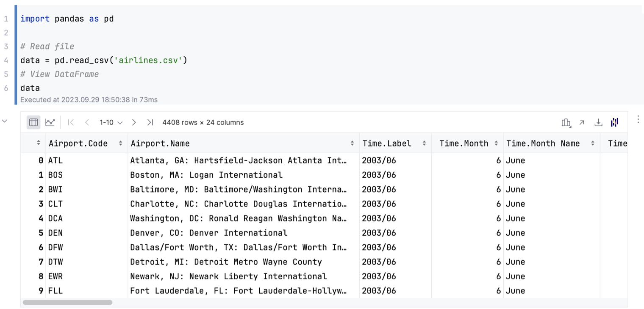Open the chart visualization view
This screenshot has width=644, height=309.
(50, 122)
